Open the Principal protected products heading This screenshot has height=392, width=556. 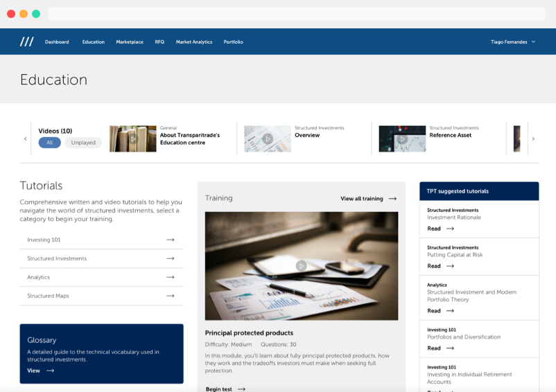(x=249, y=333)
